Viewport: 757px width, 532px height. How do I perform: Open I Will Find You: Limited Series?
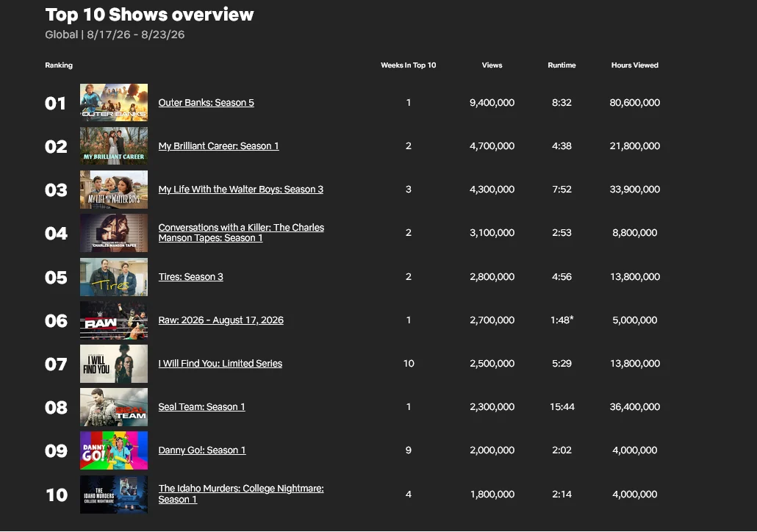[220, 364]
